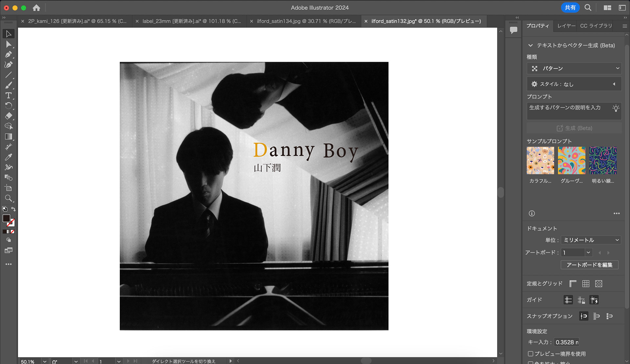Switch to label_23mm document tab

coord(192,21)
